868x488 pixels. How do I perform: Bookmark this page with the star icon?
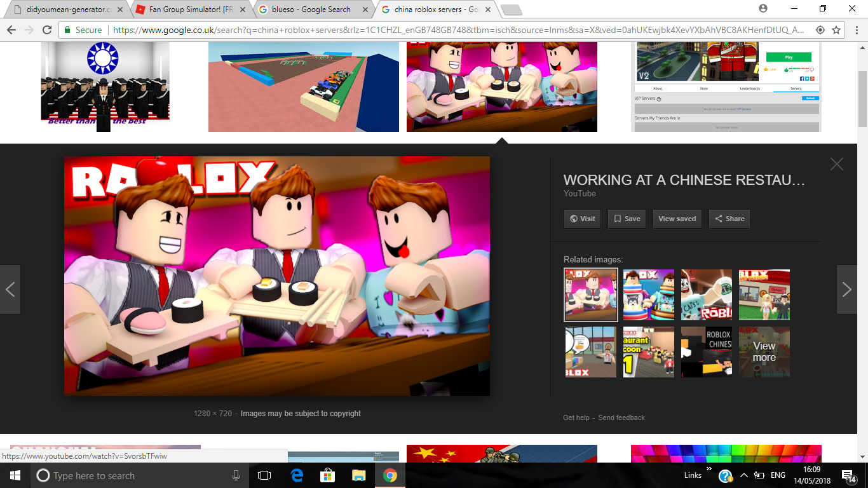[x=836, y=30]
